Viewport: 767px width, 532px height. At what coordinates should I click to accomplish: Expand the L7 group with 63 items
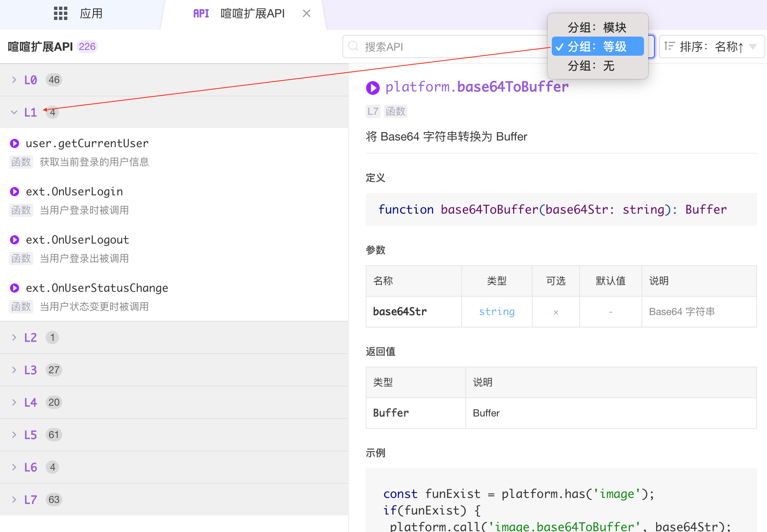tap(30, 500)
